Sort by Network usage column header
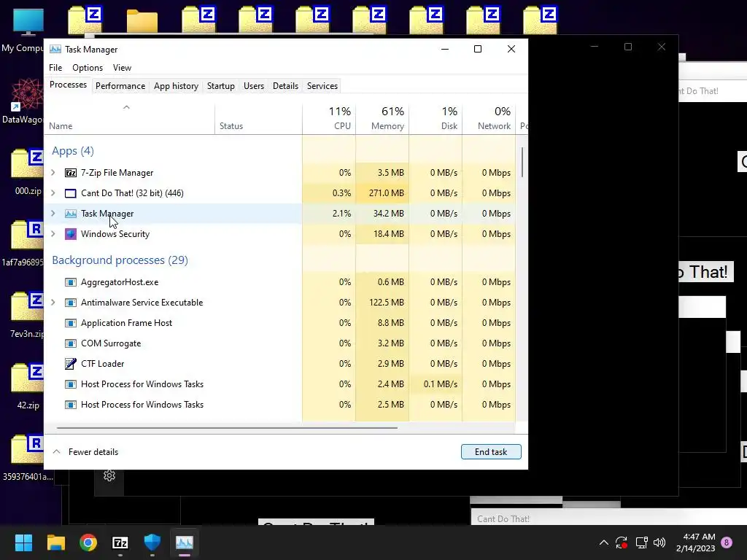Screen dimensions: 747x560 coord(489,119)
